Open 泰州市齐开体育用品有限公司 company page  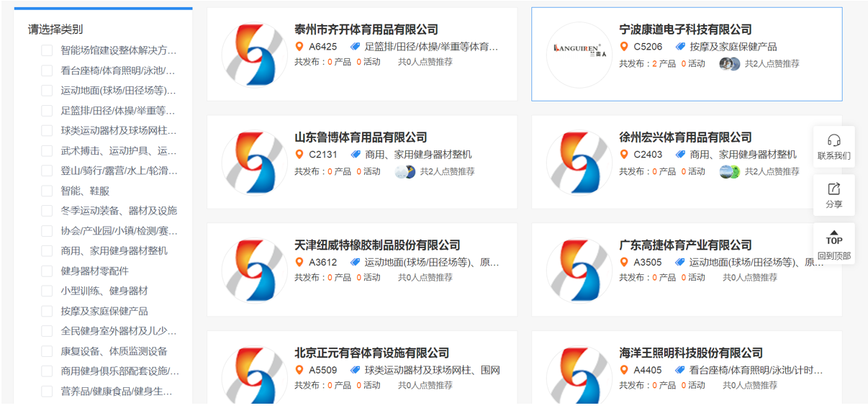coord(366,30)
